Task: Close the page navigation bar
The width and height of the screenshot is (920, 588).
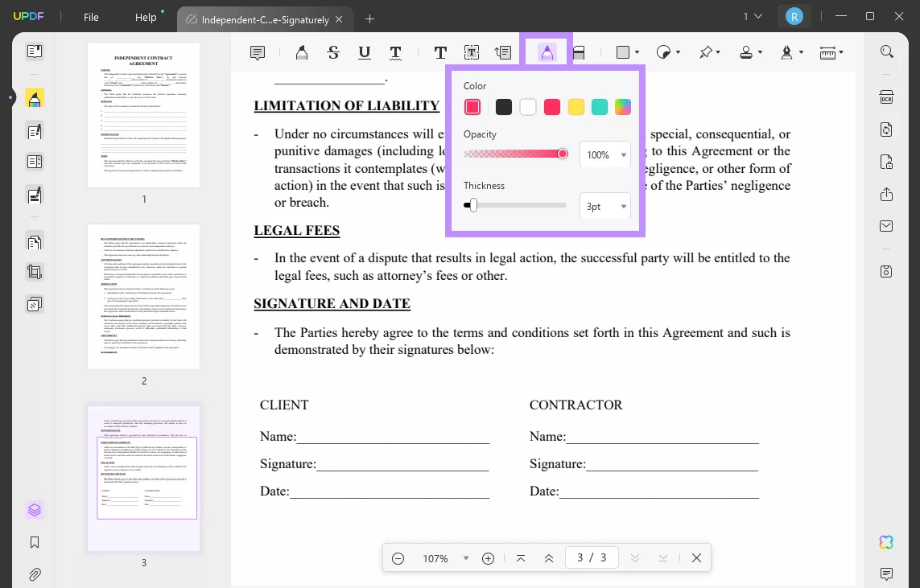Action: click(696, 558)
